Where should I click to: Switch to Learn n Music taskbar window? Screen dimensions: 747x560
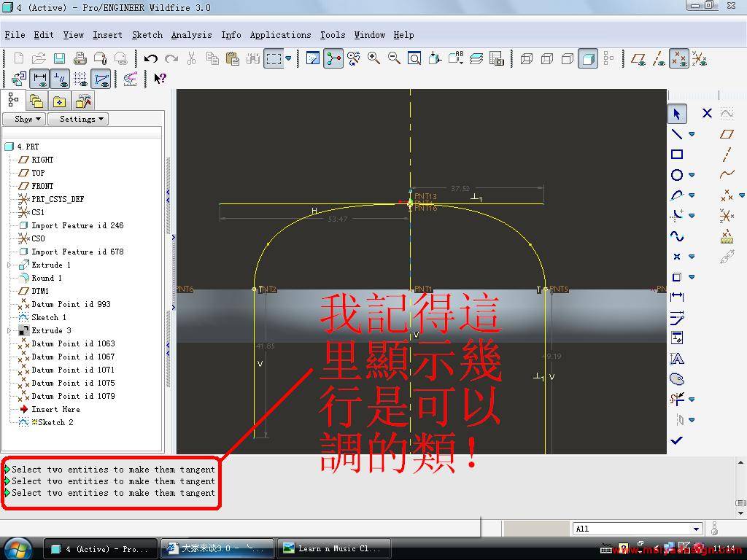coord(334,548)
